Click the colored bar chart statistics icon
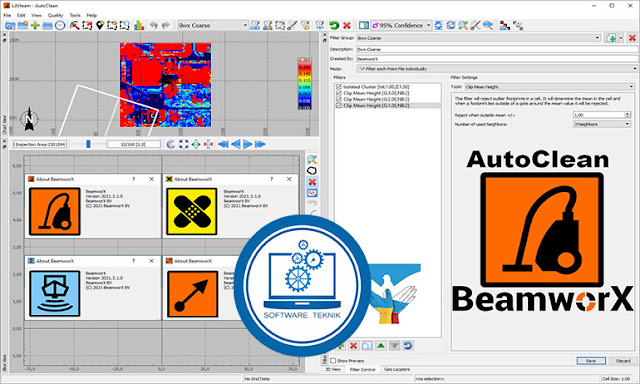This screenshot has height=384, width=640. coord(139,25)
